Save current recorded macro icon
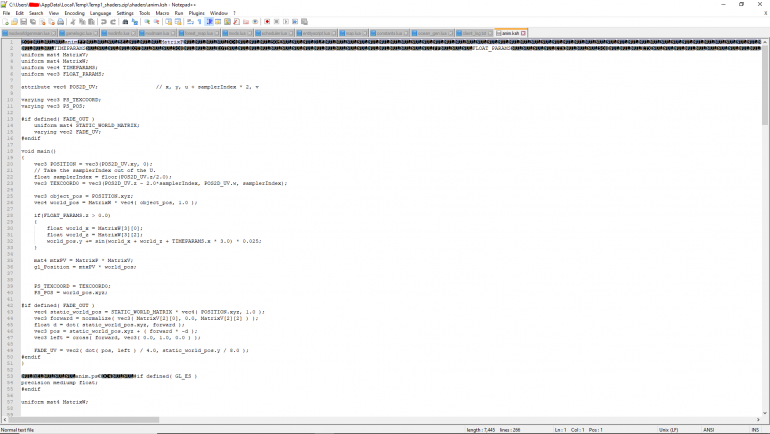 pyautogui.click(x=304, y=22)
